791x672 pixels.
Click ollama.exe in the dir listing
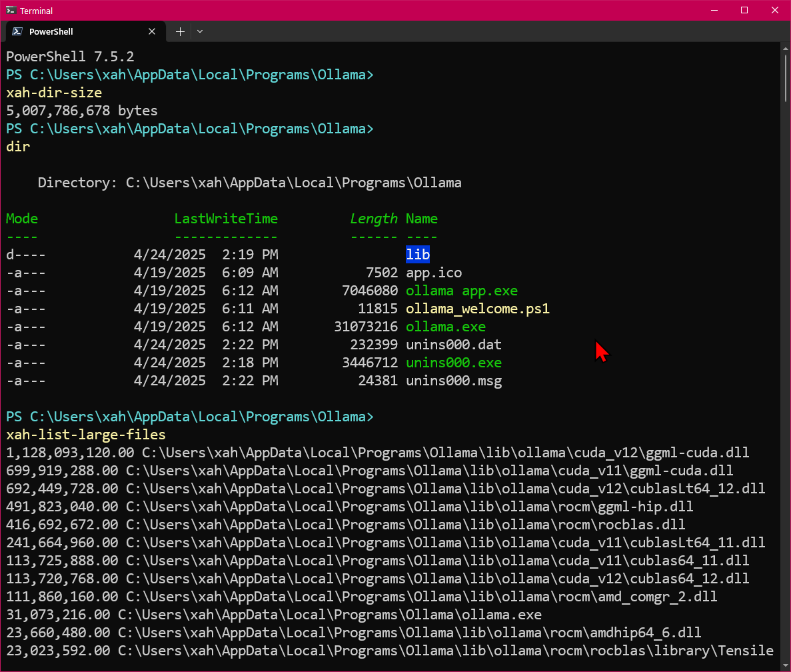tap(446, 327)
